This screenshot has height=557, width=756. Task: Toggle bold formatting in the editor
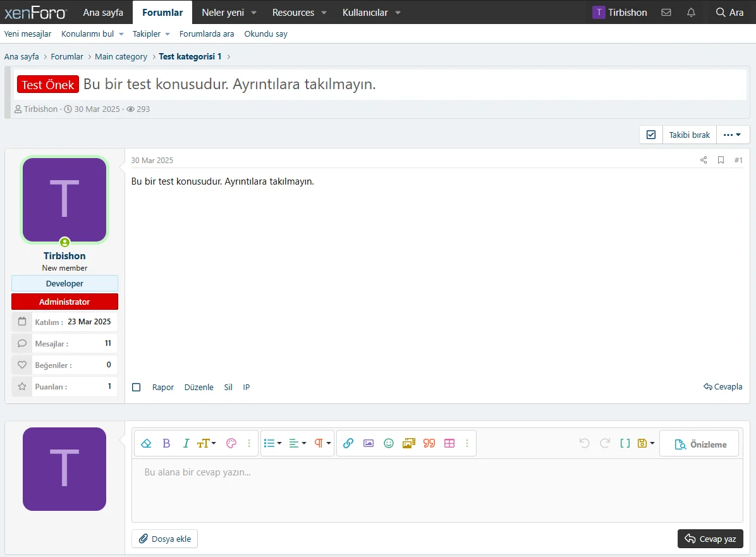point(166,443)
